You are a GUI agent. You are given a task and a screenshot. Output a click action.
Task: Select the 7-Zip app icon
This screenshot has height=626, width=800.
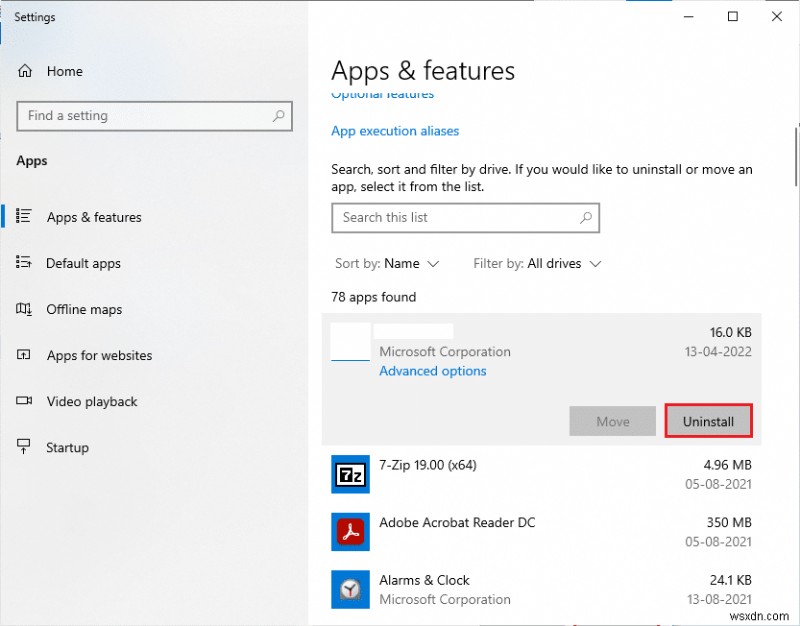tap(350, 473)
